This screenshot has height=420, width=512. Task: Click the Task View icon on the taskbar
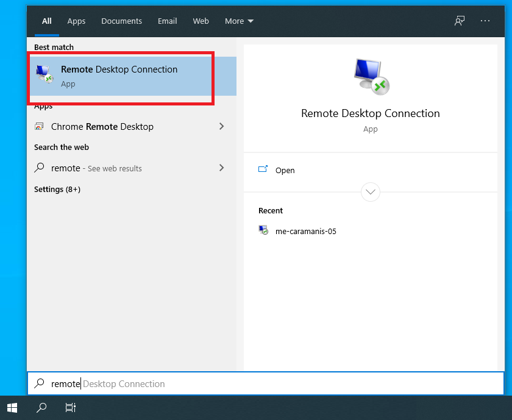tap(70, 407)
